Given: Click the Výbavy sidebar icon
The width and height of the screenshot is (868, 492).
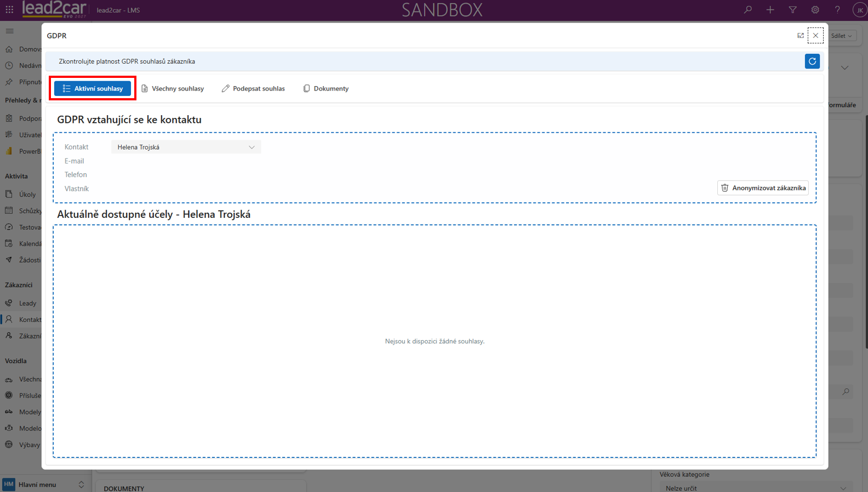Looking at the screenshot, I should coord(9,445).
